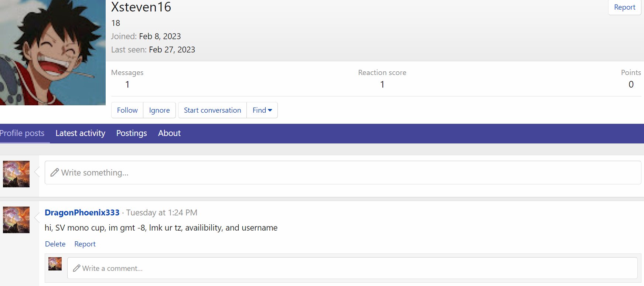Image resolution: width=644 pixels, height=286 pixels.
Task: Report the profile post about SV mono cup
Action: tap(85, 244)
